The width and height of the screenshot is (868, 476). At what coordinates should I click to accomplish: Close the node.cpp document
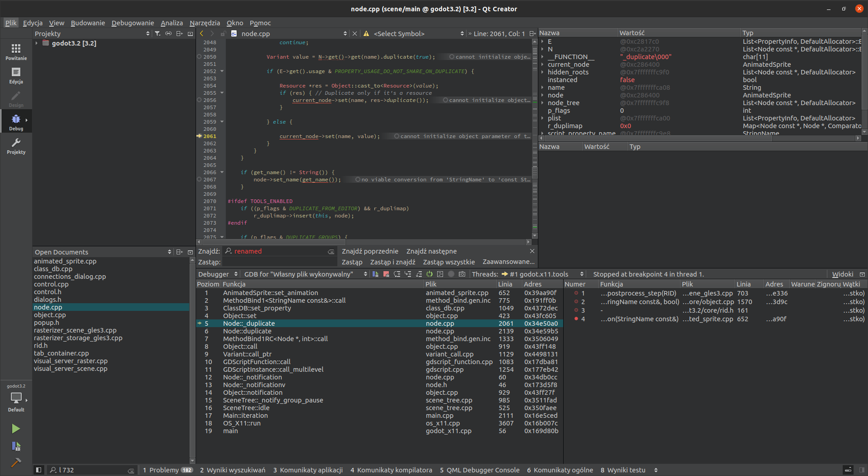pyautogui.click(x=355, y=34)
